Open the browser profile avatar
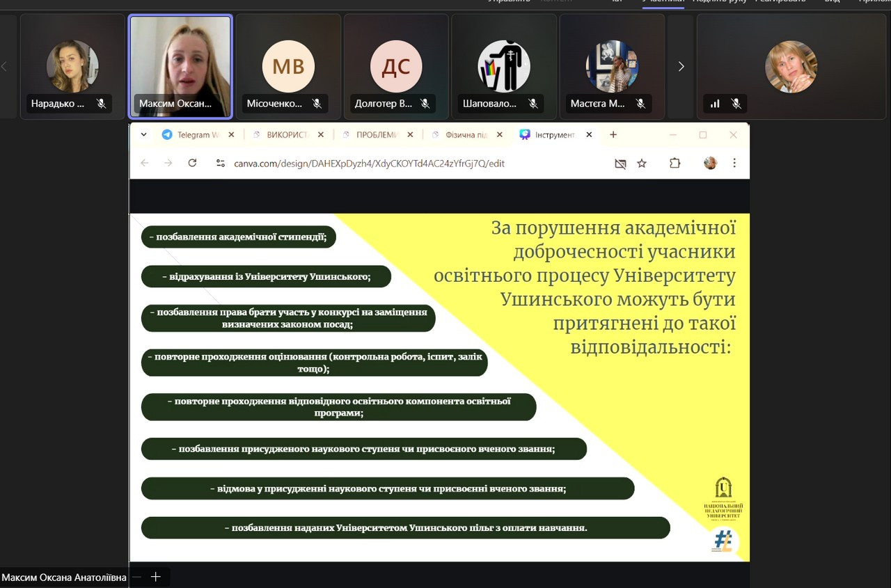 click(x=710, y=163)
